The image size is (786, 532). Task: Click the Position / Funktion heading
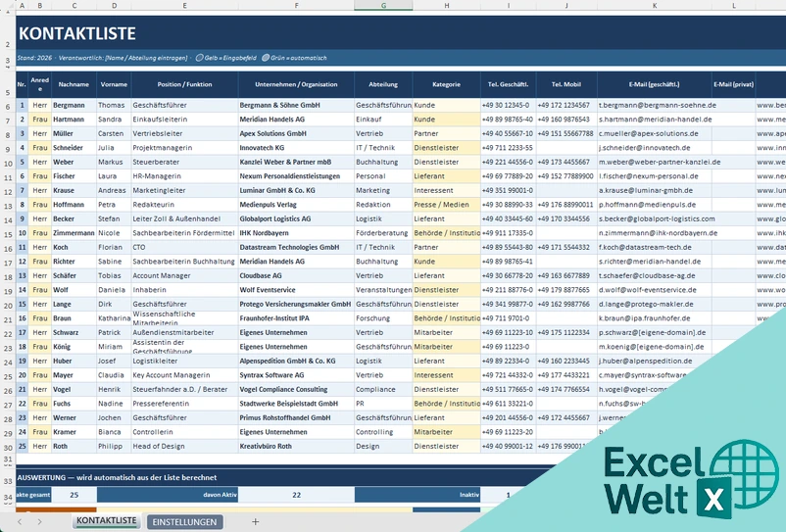point(184,84)
